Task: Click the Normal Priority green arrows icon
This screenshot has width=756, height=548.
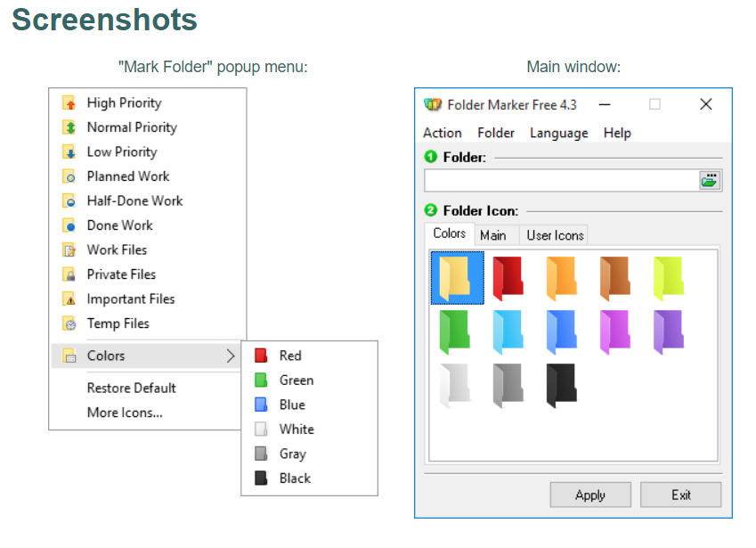Action: click(x=69, y=127)
